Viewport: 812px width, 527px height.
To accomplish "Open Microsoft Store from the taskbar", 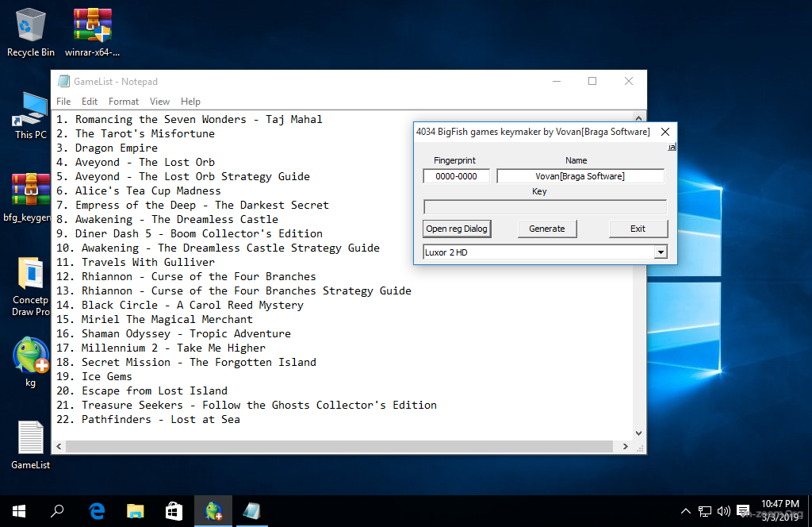I will [174, 511].
